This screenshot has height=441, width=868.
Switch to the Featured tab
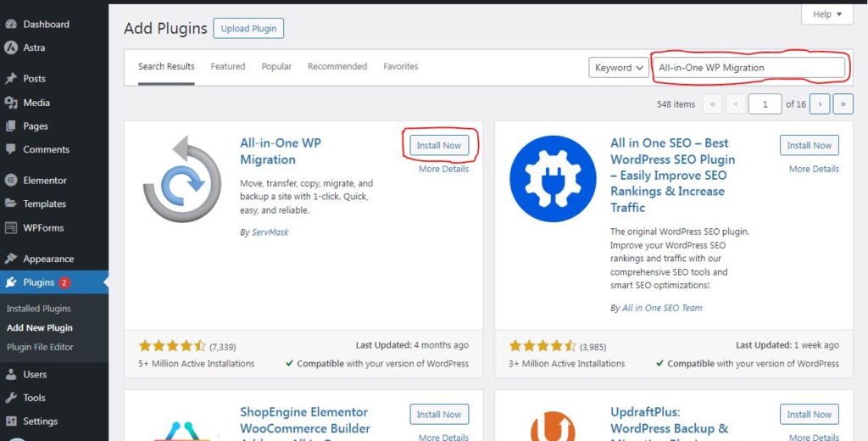click(227, 66)
